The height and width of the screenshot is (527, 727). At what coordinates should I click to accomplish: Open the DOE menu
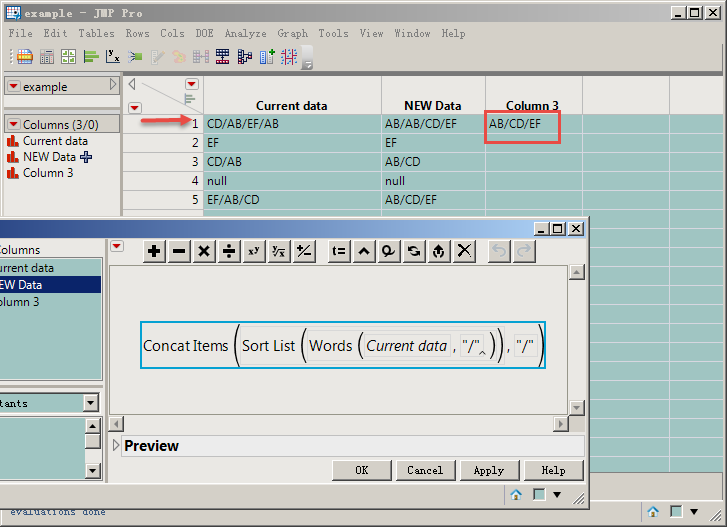(x=204, y=33)
